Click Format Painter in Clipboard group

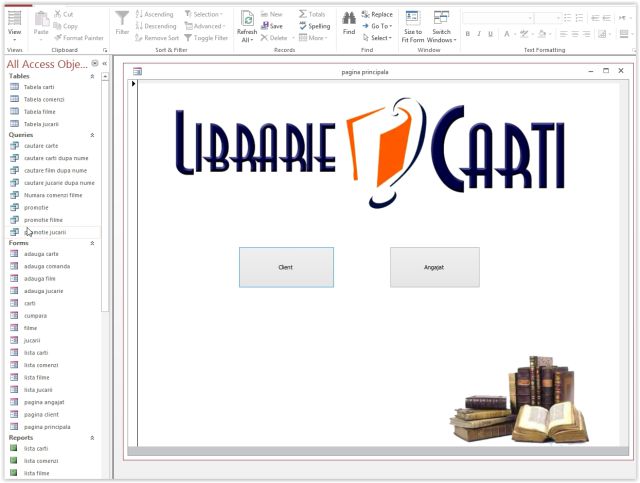(x=79, y=38)
